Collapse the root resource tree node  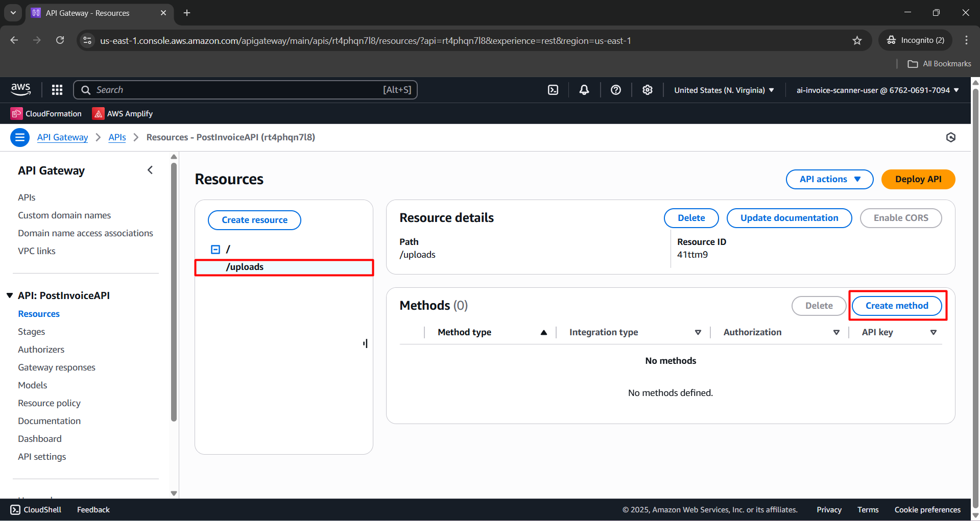coord(216,250)
